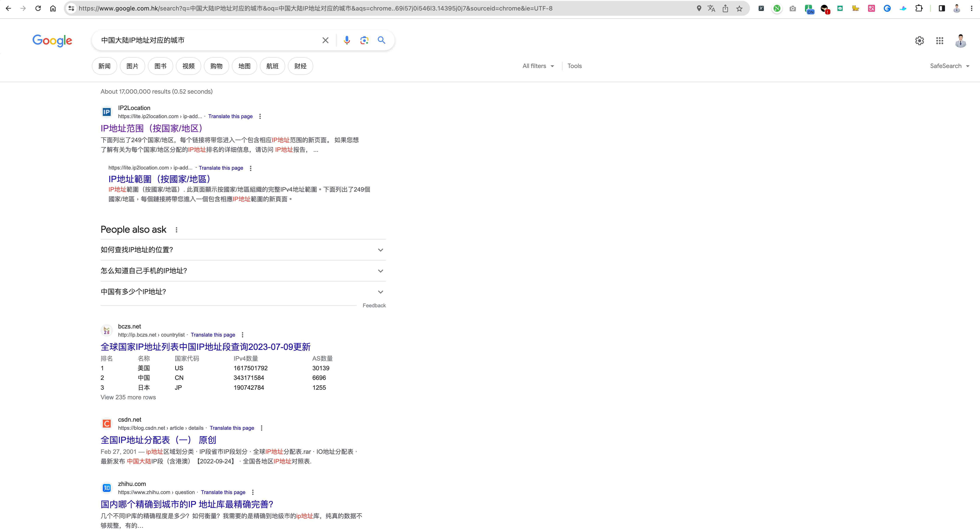Click the zhihu.com site favicon
This screenshot has height=531, width=980.
(107, 488)
